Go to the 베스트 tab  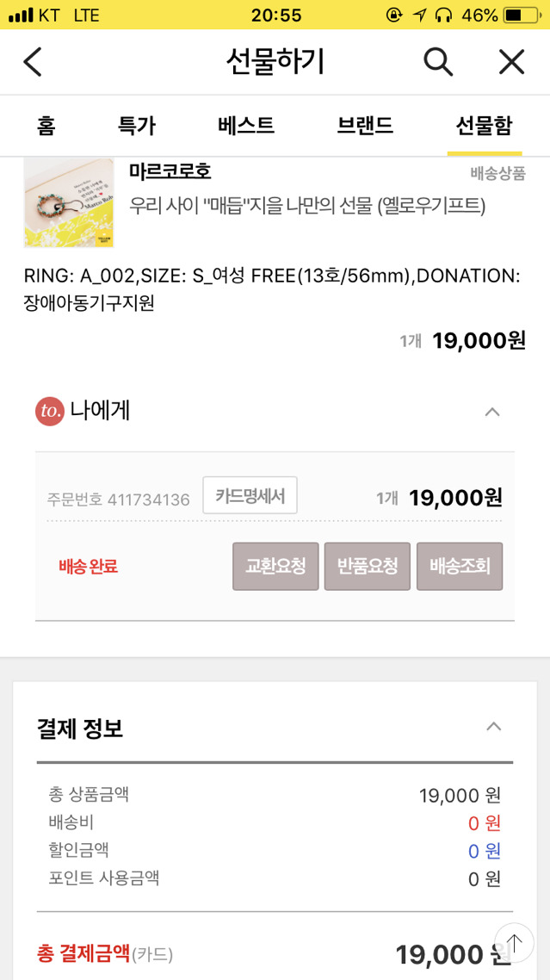coord(246,126)
